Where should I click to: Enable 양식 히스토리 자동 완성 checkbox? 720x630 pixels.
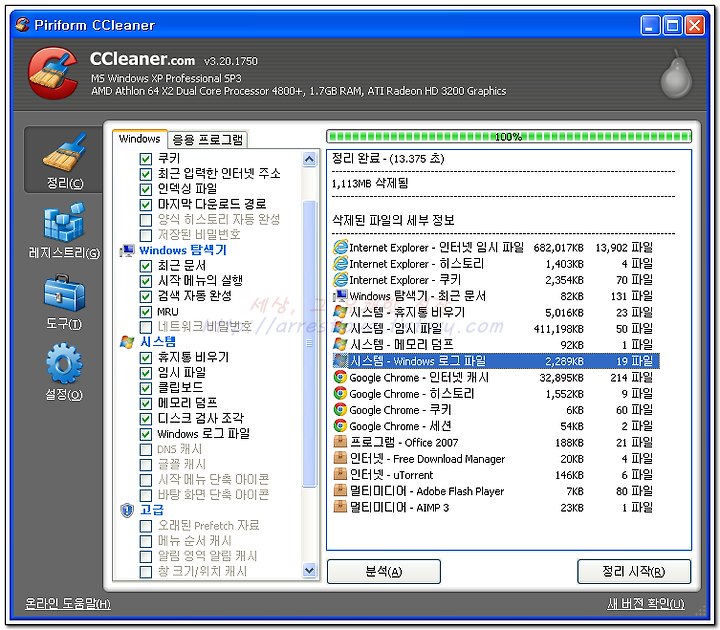click(146, 220)
